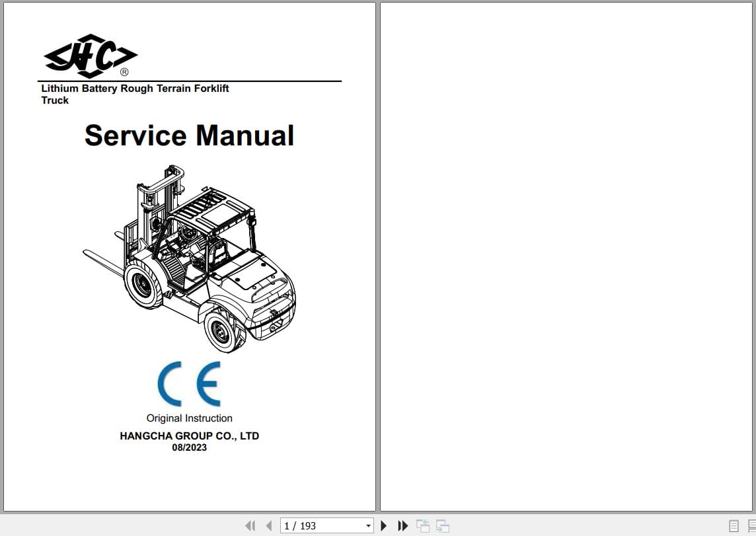Click the Original Instruction text

pos(190,418)
